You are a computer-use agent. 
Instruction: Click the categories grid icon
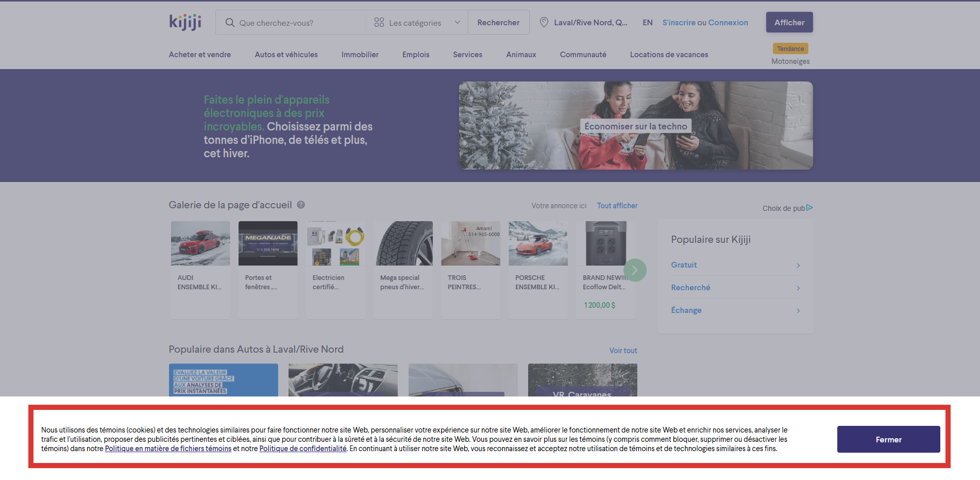click(379, 22)
